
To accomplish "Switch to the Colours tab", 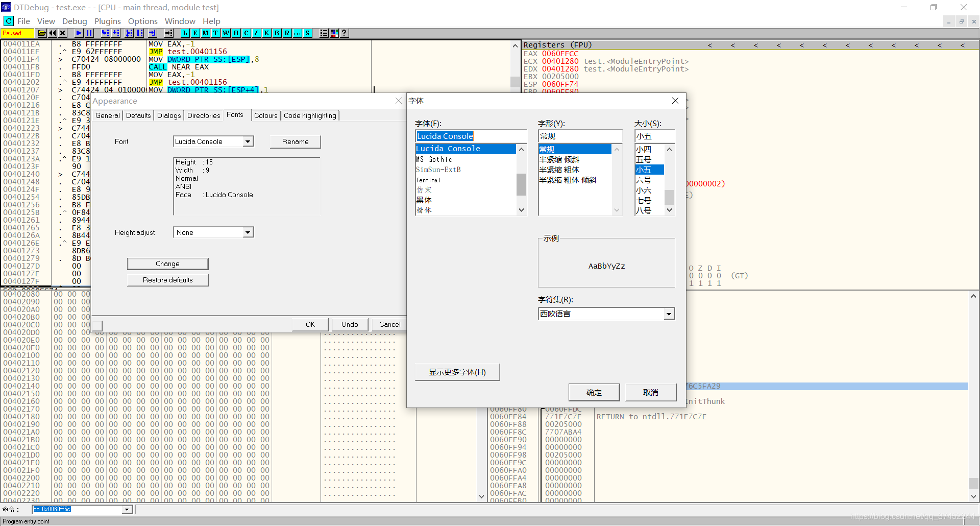I will pyautogui.click(x=266, y=115).
